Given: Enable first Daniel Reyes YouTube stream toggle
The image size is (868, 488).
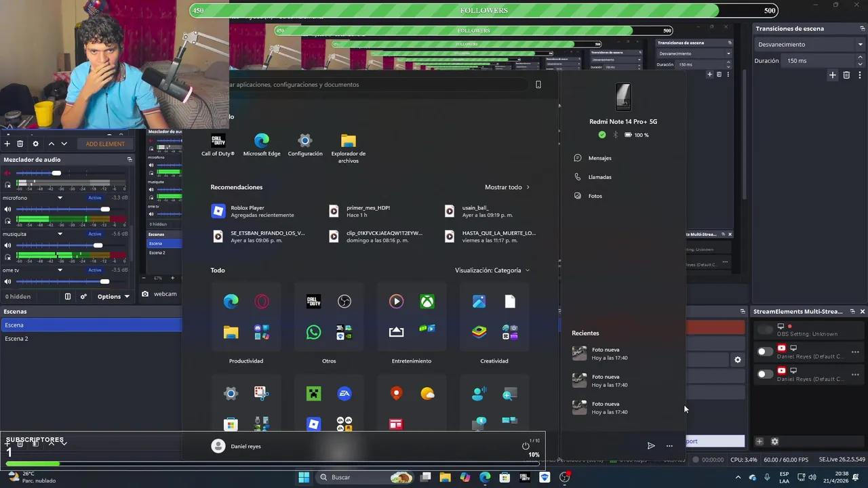Looking at the screenshot, I should coord(765,352).
